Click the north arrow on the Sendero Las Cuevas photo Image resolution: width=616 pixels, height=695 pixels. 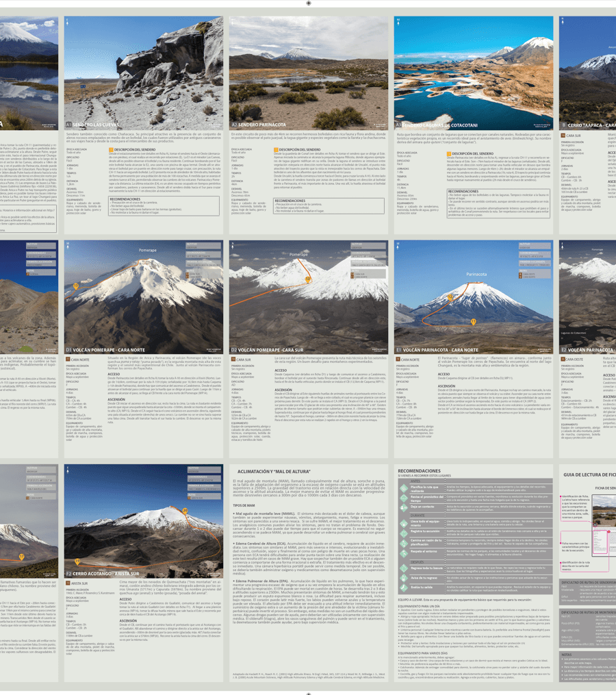(67, 21)
